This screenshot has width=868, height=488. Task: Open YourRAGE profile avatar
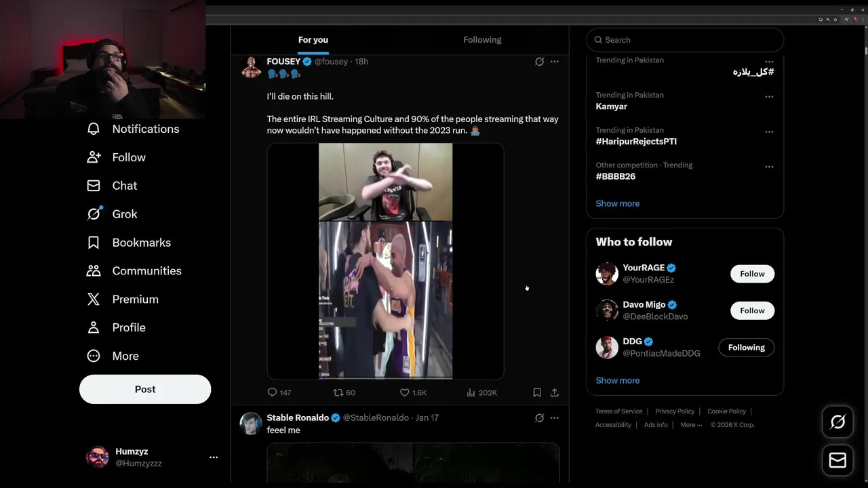coord(607,274)
